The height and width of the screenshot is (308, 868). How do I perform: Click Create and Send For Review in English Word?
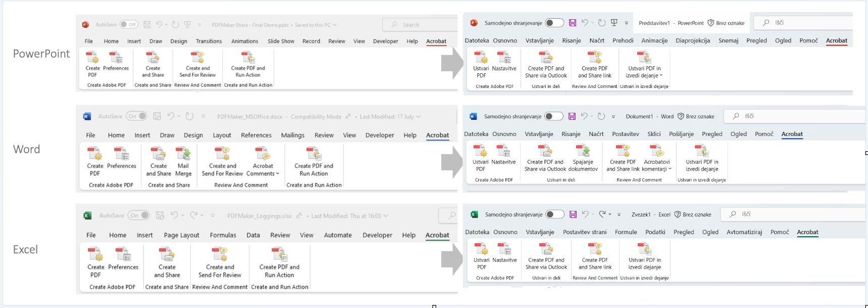tap(222, 162)
